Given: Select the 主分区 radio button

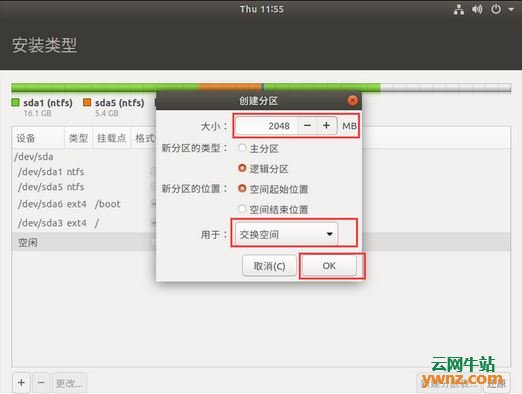Looking at the screenshot, I should pos(242,148).
